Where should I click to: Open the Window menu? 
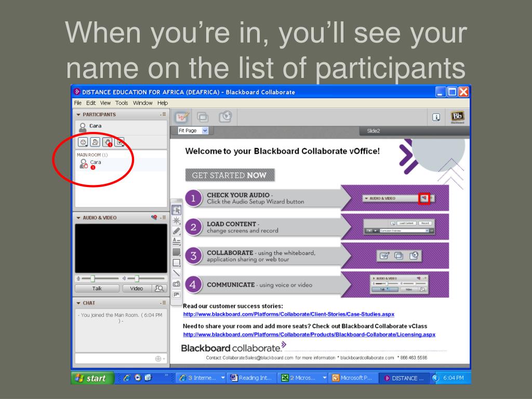pos(142,103)
